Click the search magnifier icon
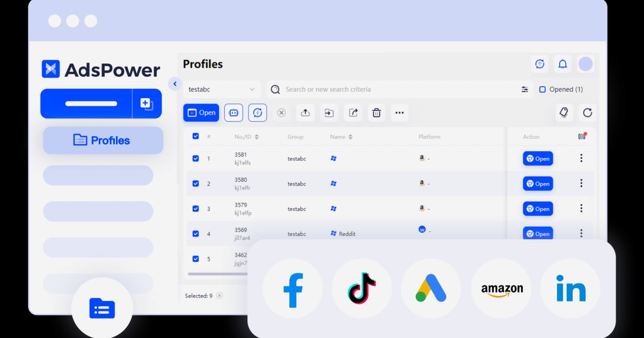 pyautogui.click(x=275, y=90)
